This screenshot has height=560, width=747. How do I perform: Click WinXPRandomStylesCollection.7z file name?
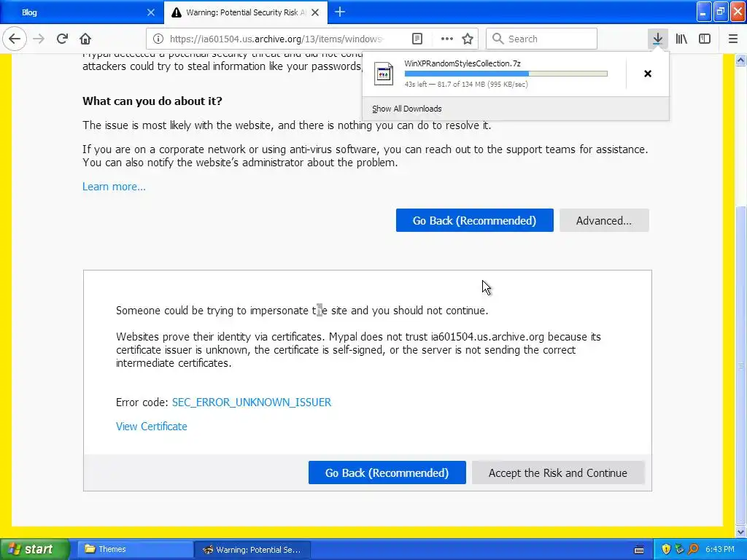pyautogui.click(x=462, y=63)
